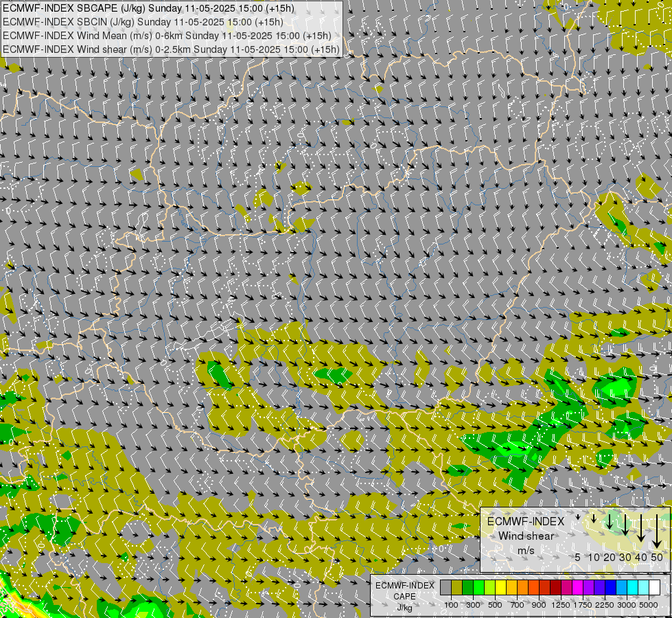Click the Wind Mean 0-6km title line
The width and height of the screenshot is (672, 618).
[x=167, y=36]
